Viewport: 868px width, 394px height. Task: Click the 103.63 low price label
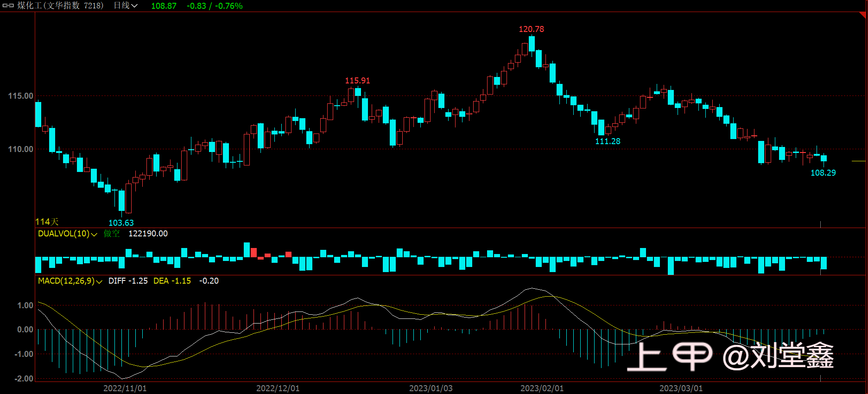(x=121, y=223)
